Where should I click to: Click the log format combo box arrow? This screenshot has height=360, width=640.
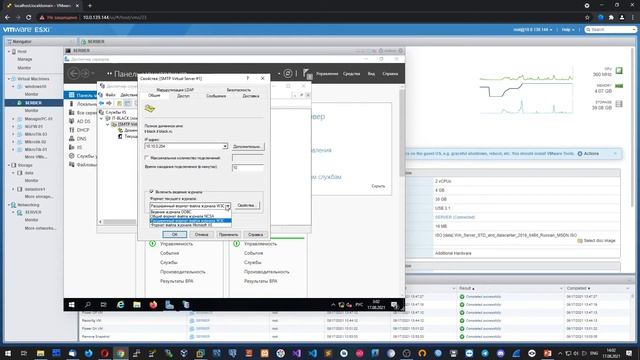tap(228, 206)
